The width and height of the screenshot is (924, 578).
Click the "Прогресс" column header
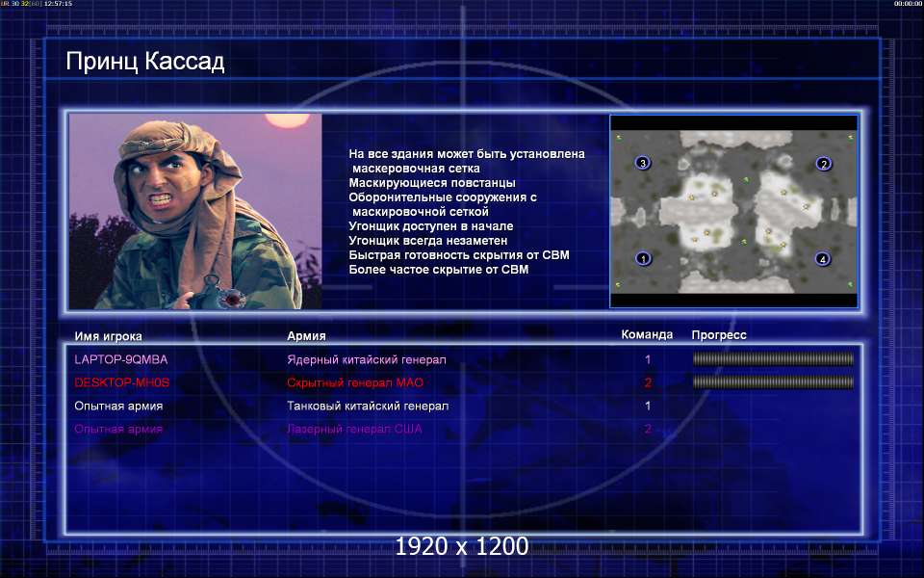click(x=719, y=335)
